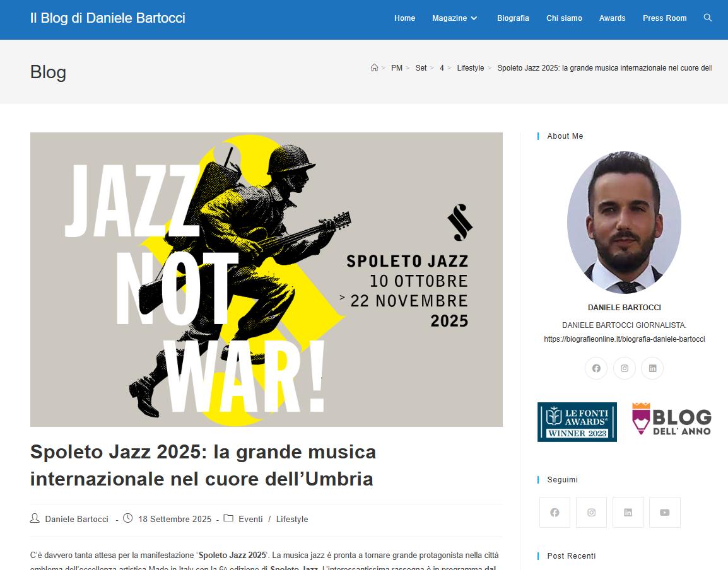This screenshot has width=728, height=570.
Task: Open the Lifestyle category in post meta
Action: click(x=292, y=519)
